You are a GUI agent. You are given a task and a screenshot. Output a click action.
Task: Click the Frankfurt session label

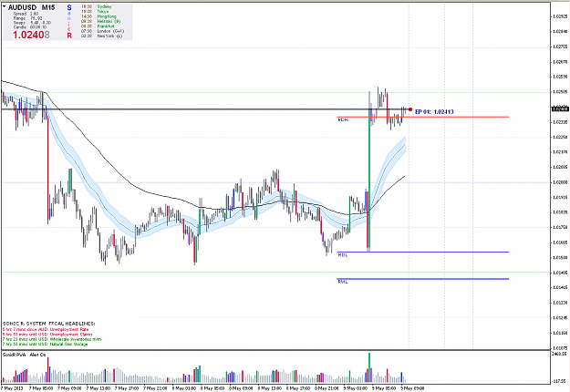point(106,26)
